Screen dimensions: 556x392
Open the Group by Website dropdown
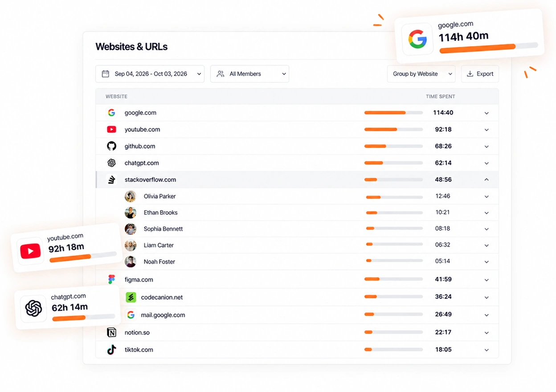pyautogui.click(x=421, y=74)
